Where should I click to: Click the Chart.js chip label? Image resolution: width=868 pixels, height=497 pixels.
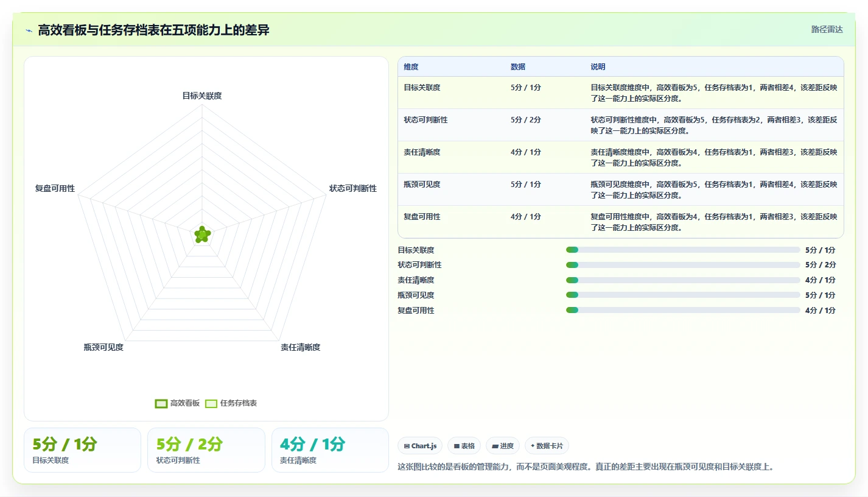424,446
